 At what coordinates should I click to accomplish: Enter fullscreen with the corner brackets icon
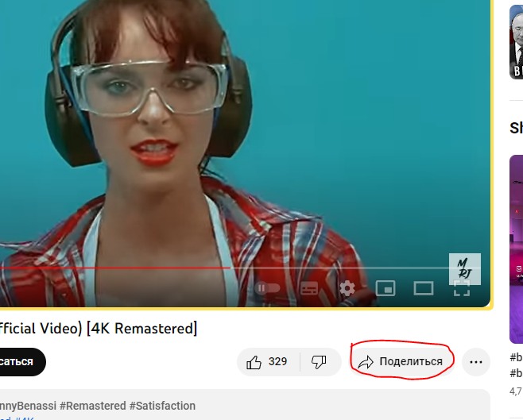coord(462,288)
